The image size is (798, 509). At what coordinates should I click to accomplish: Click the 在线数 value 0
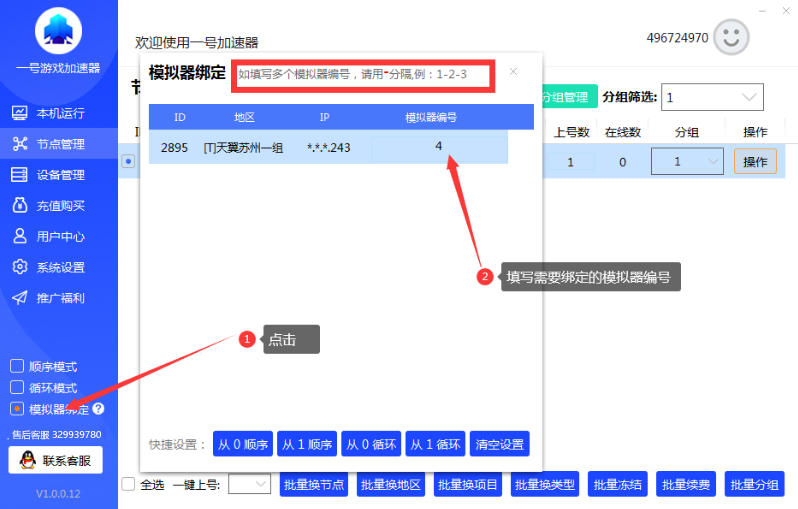pyautogui.click(x=622, y=162)
